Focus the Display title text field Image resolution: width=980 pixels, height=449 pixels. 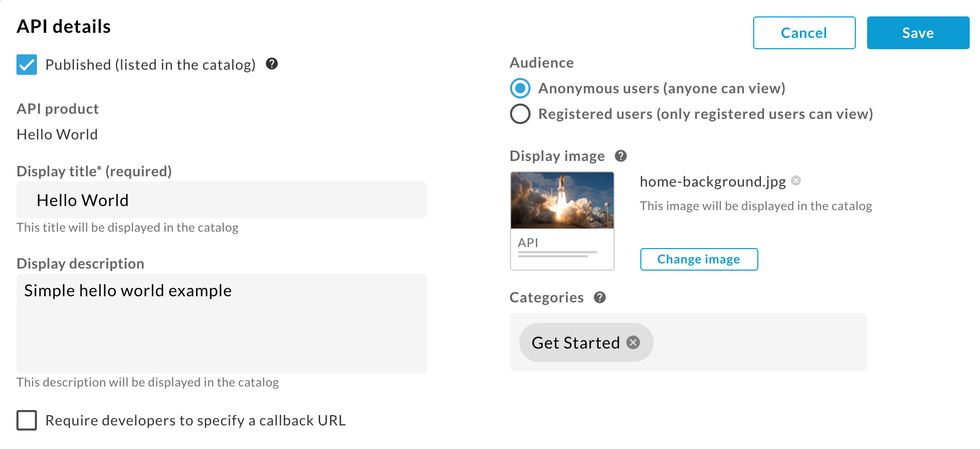coord(222,200)
